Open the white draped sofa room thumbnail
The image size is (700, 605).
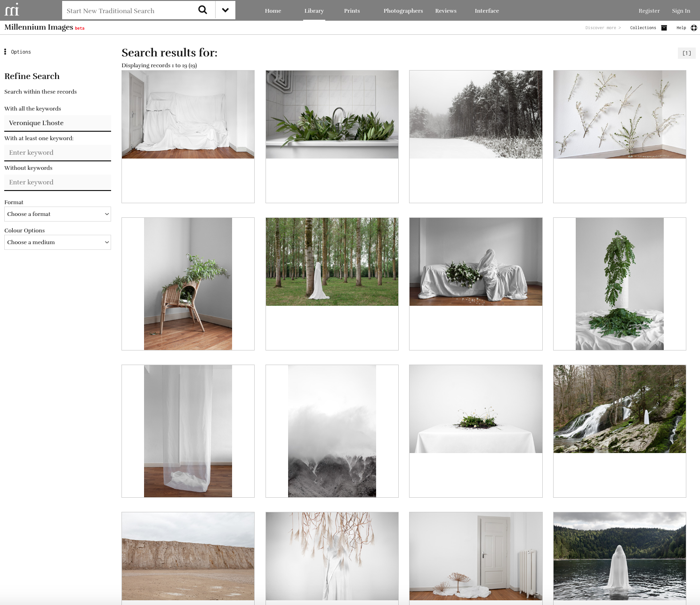pyautogui.click(x=188, y=114)
